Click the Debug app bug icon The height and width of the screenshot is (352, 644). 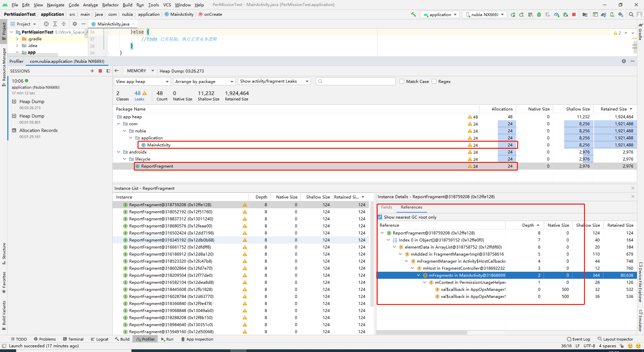click(x=539, y=14)
